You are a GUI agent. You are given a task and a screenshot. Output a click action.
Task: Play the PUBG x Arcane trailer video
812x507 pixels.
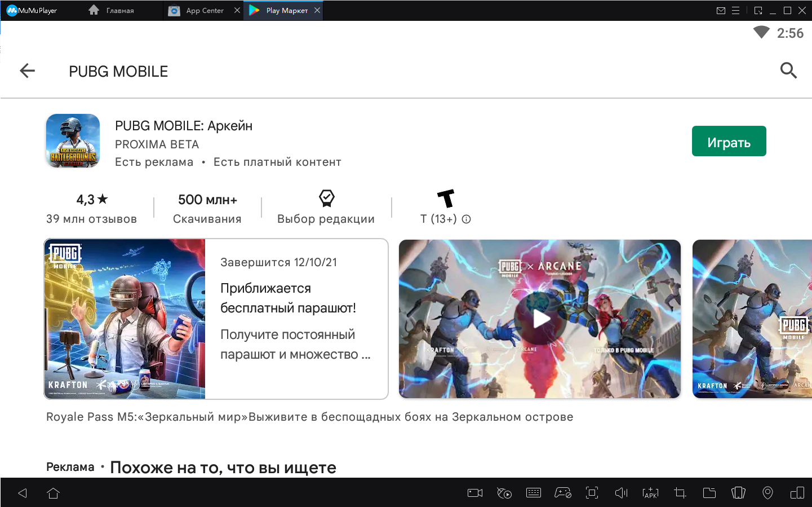coord(540,319)
